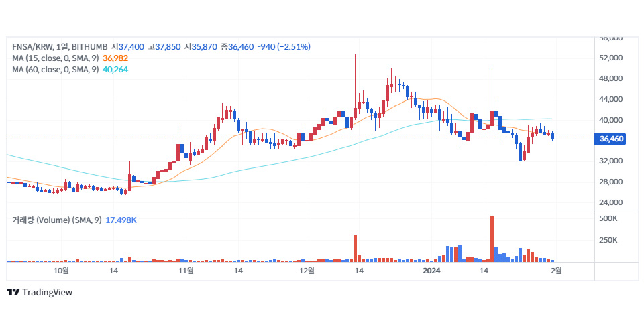Click the 500K volume axis label

tap(608, 219)
